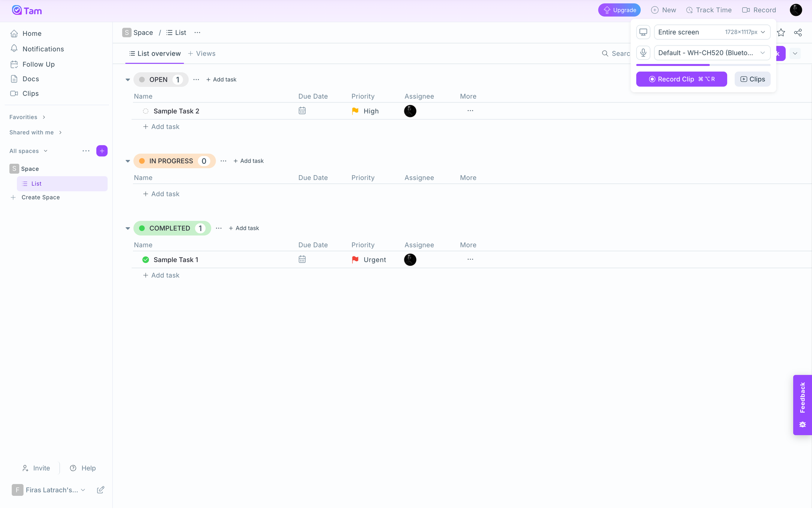The height and width of the screenshot is (510, 812).
Task: Click the share icon in header
Action: pos(798,33)
